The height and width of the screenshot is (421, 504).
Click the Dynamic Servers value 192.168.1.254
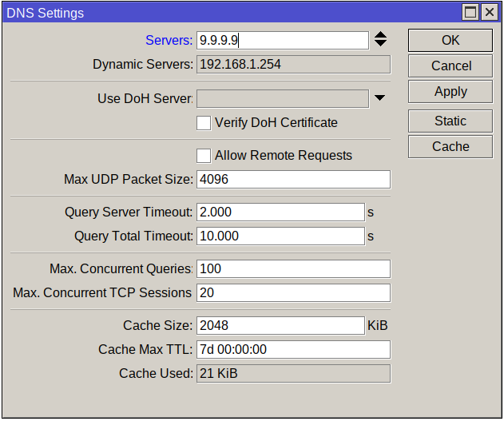pyautogui.click(x=293, y=64)
